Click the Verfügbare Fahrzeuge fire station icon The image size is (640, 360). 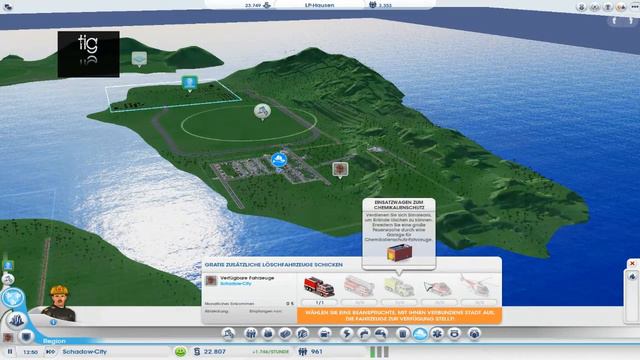click(211, 281)
